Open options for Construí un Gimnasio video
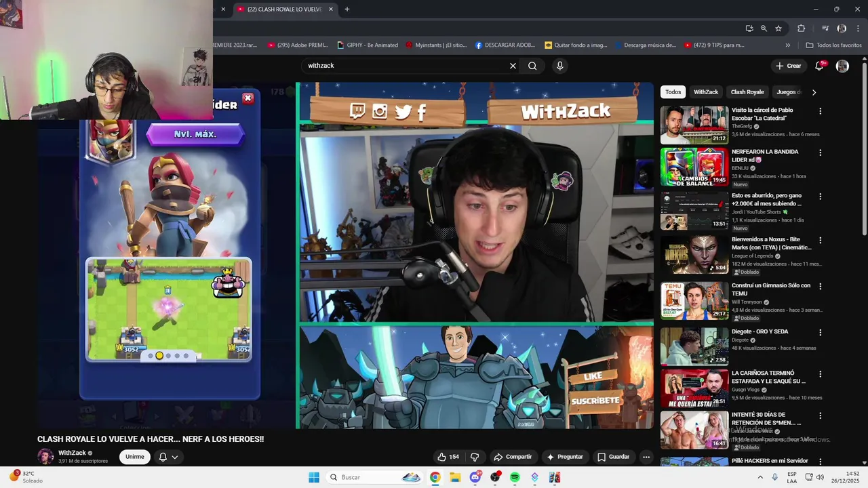868x488 pixels. [820, 287]
